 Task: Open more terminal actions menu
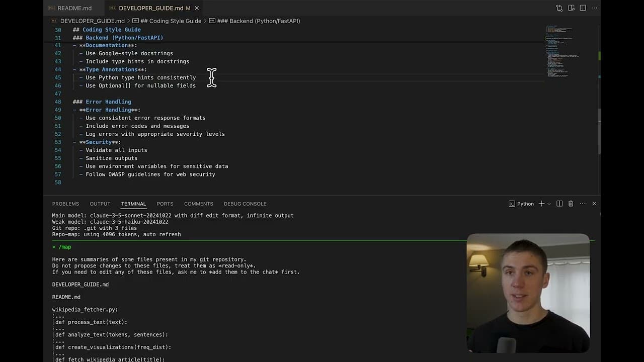click(x=583, y=204)
